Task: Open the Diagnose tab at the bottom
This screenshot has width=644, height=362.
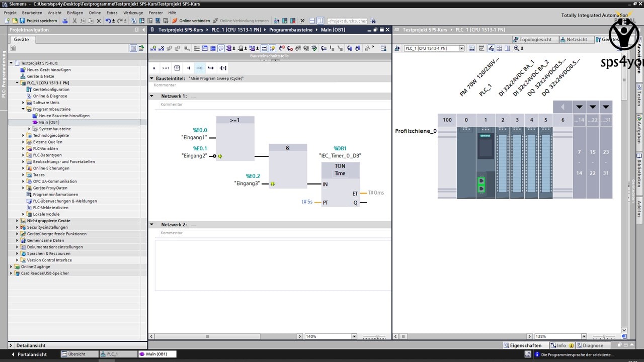Action: coord(590,345)
